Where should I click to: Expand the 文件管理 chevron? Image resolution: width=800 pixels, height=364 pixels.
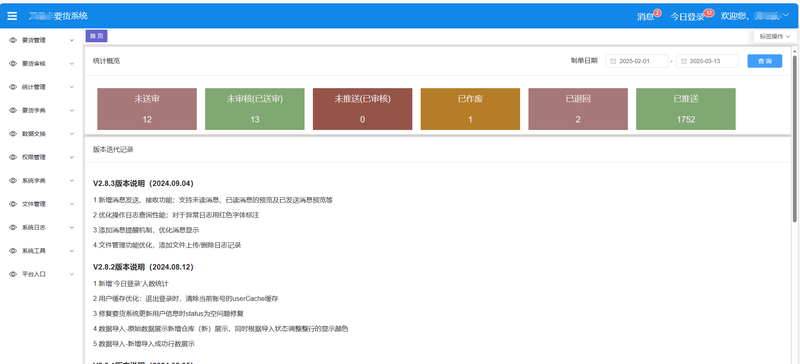(71, 204)
